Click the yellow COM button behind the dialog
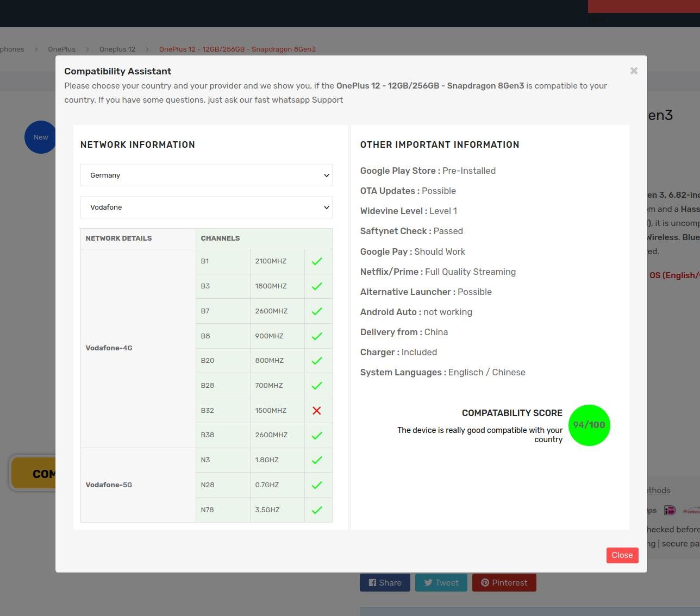 (34, 474)
